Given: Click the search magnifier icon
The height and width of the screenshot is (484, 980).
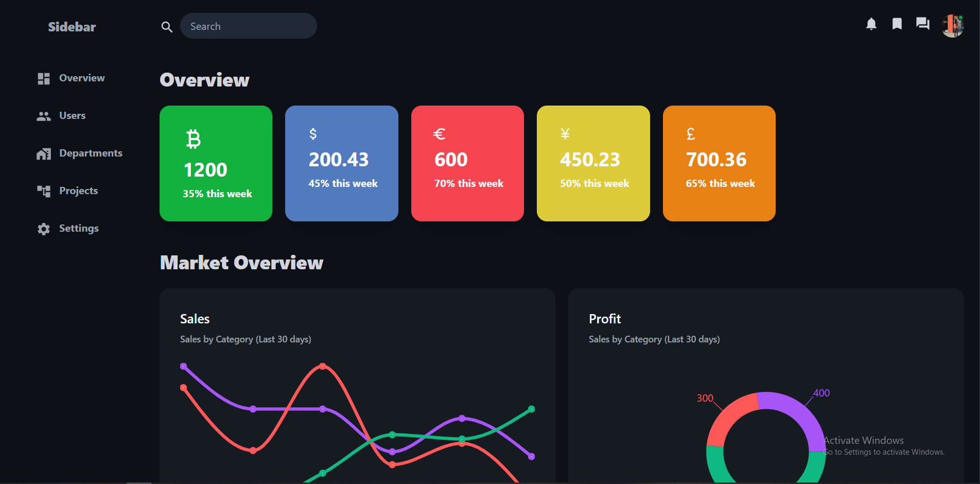Looking at the screenshot, I should pos(167,27).
